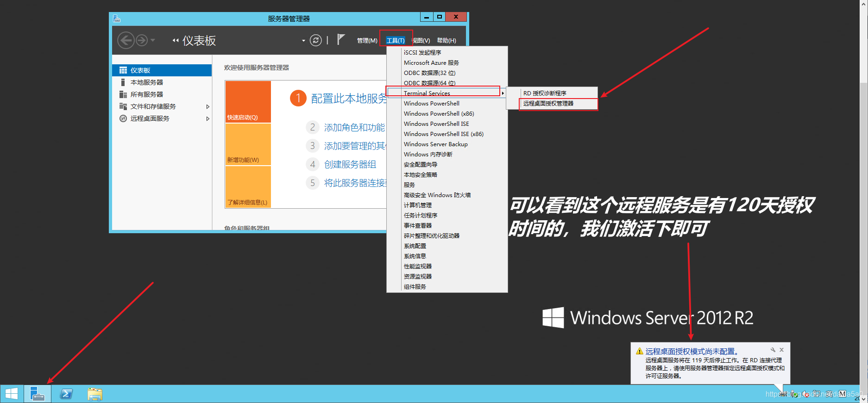Dismiss the licensing notification balloon
868x403 pixels.
(781, 350)
